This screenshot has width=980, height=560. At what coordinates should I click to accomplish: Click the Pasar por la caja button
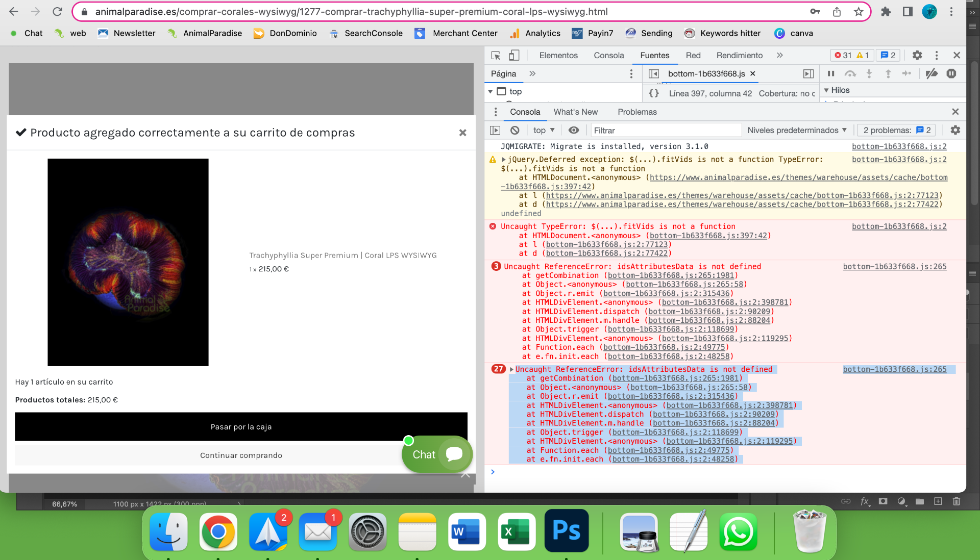241,426
